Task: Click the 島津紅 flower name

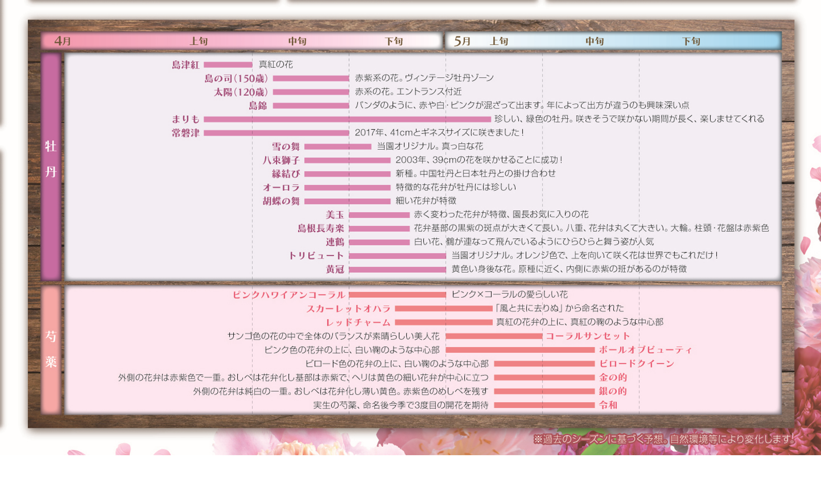Action: tap(185, 65)
